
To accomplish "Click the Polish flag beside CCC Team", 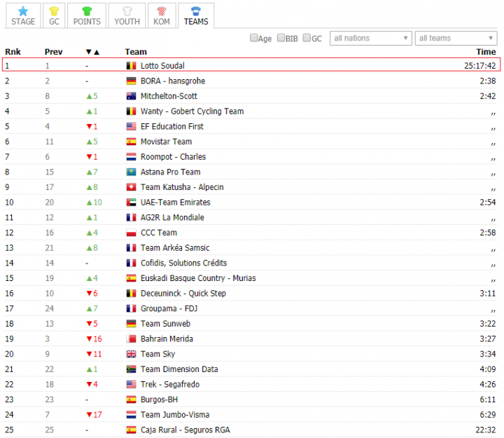I will point(131,233).
